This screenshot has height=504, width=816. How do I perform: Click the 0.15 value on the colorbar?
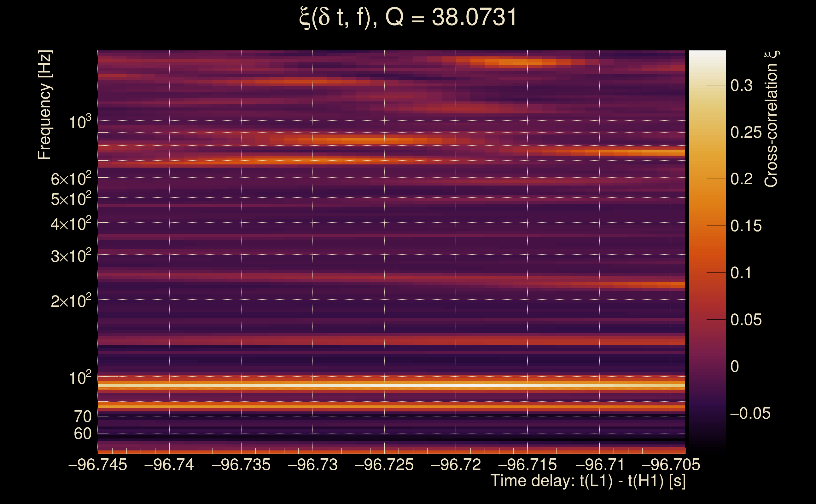pyautogui.click(x=746, y=226)
